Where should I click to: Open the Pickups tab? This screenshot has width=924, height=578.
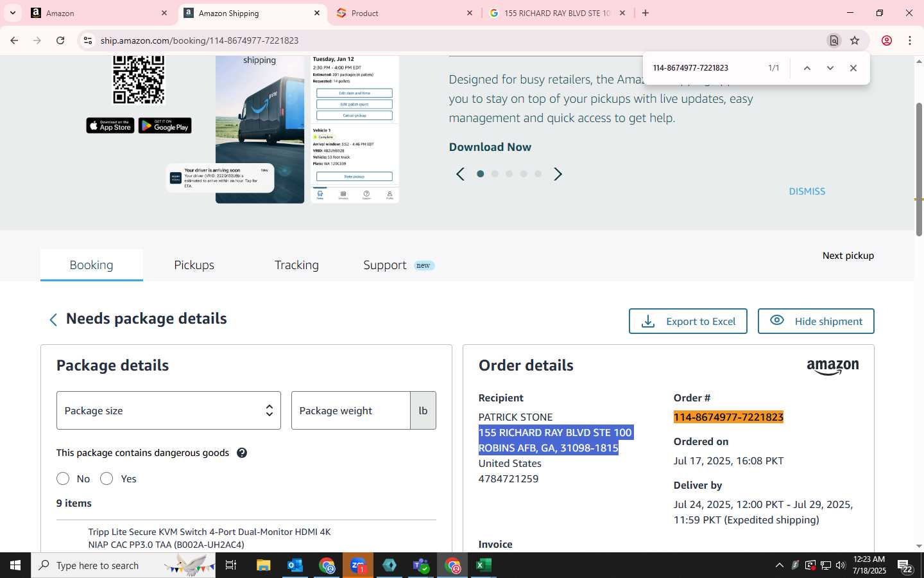click(x=194, y=265)
